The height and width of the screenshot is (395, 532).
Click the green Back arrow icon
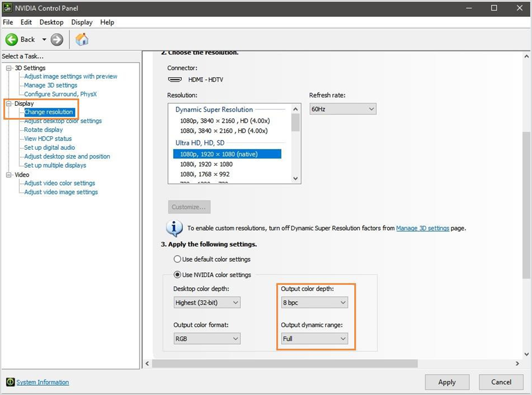point(12,39)
